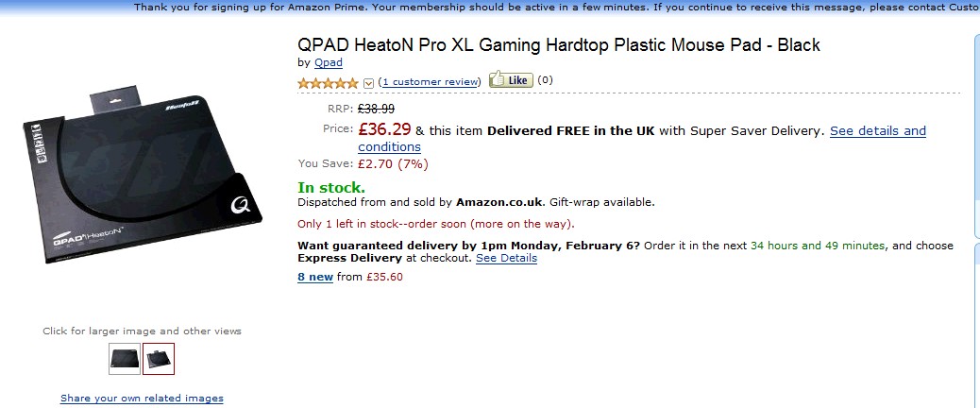Click the product title heading
The image size is (980, 408).
tap(559, 44)
